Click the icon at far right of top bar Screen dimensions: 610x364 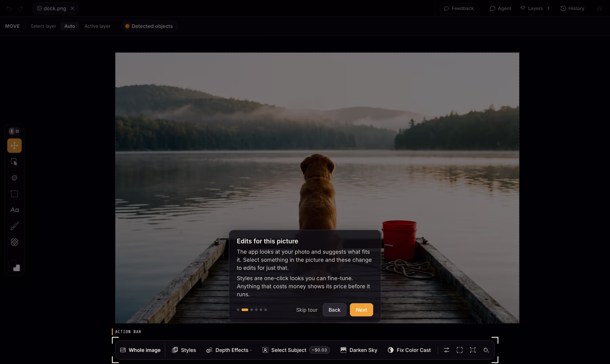pos(599,8)
